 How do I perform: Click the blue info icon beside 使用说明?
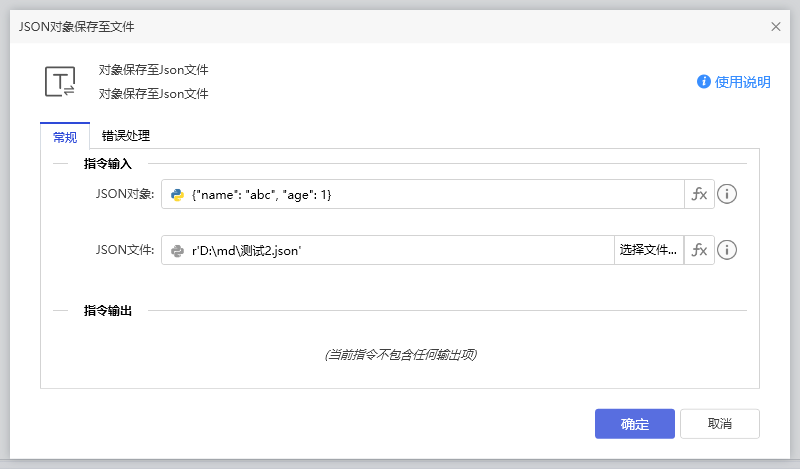[x=704, y=82]
